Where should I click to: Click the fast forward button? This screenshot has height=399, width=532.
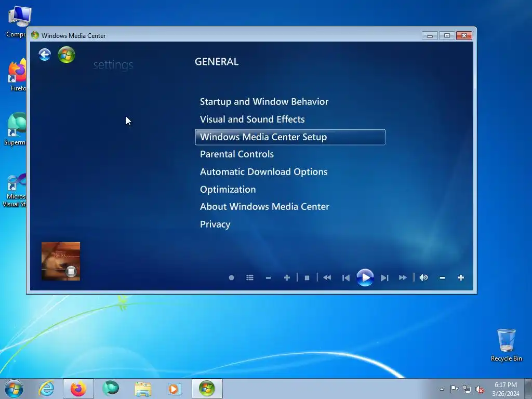point(403,278)
